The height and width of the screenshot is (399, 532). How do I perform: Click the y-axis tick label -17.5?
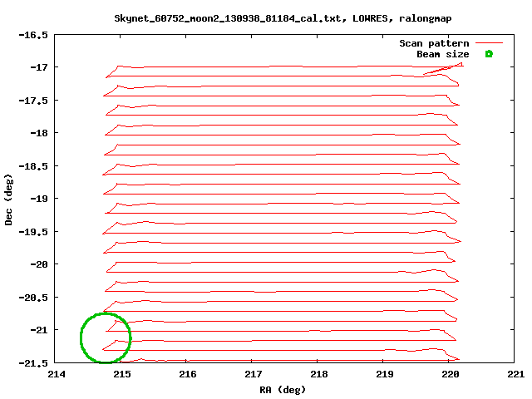(x=33, y=101)
